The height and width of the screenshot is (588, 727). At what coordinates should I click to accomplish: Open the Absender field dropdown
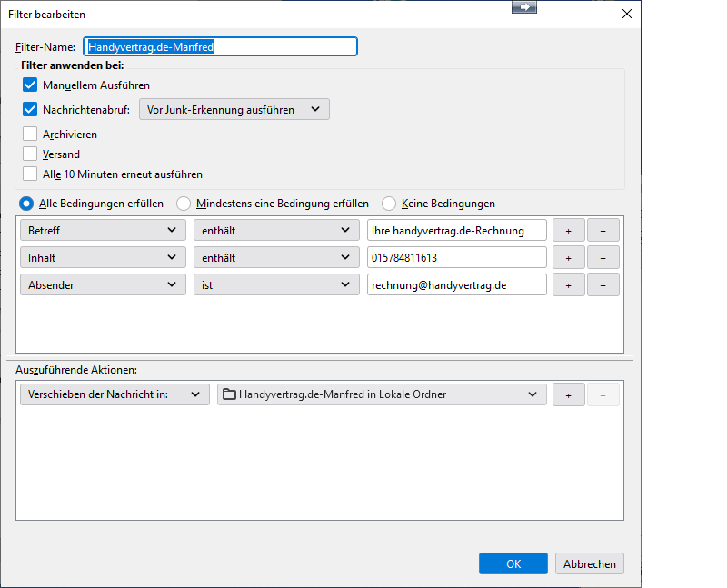click(x=103, y=284)
